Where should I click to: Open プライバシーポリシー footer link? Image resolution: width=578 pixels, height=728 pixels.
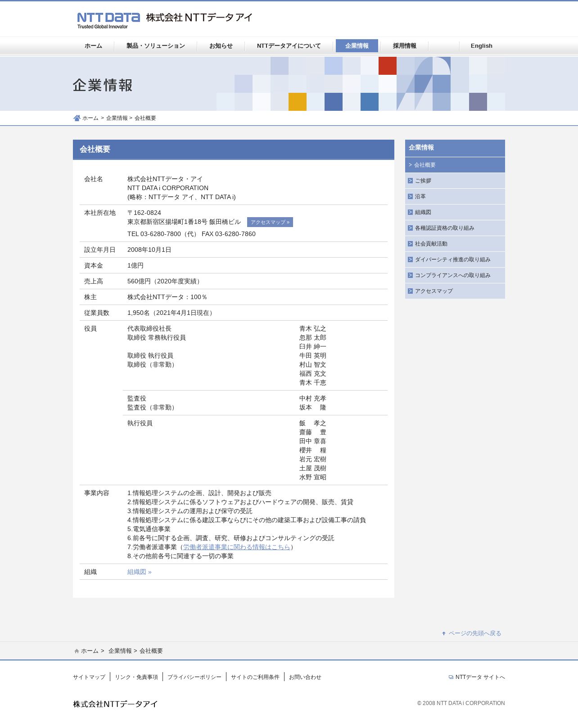(x=194, y=677)
